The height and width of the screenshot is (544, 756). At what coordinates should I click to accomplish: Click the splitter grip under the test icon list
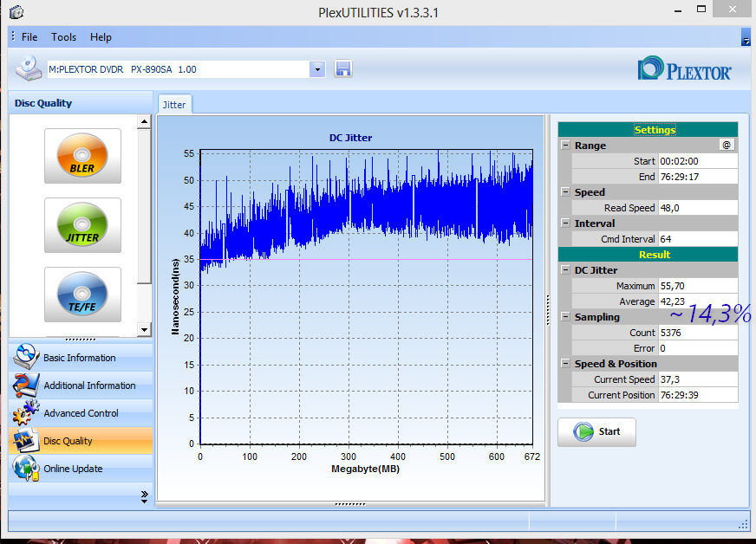point(81,340)
